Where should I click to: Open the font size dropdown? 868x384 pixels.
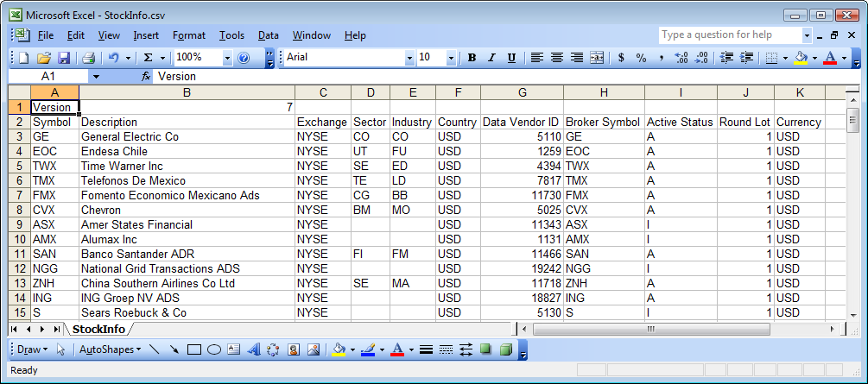(x=451, y=58)
